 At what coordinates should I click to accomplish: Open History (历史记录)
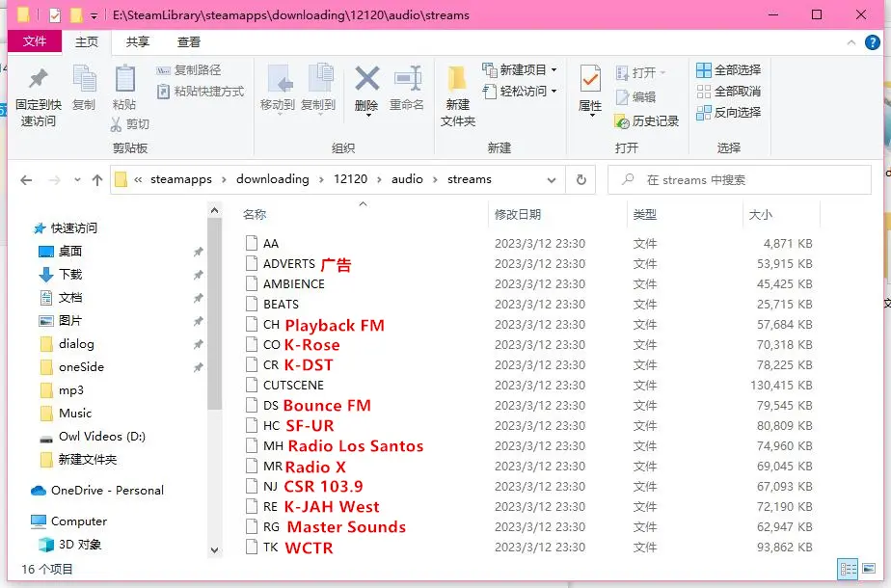pyautogui.click(x=647, y=121)
